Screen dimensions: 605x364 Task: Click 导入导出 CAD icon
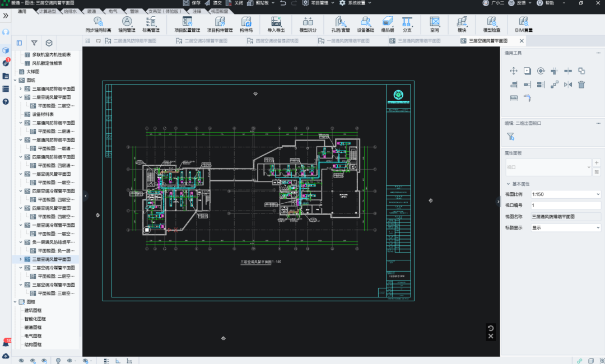click(276, 24)
